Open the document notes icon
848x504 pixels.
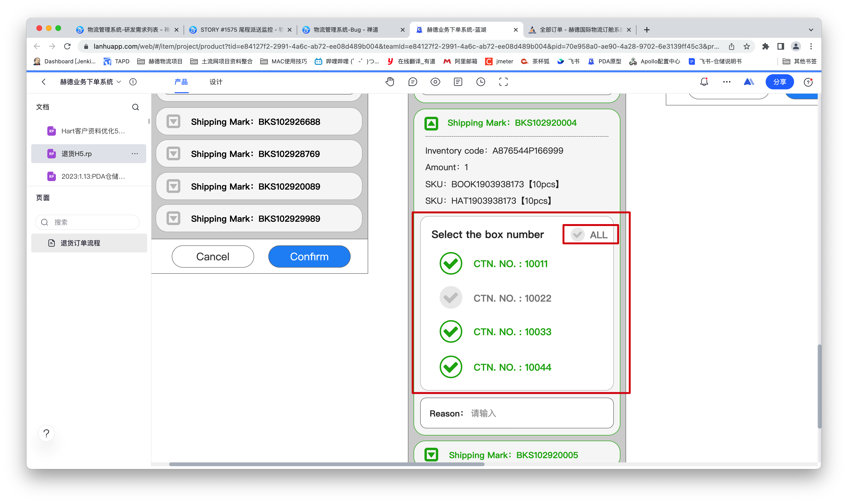point(458,82)
